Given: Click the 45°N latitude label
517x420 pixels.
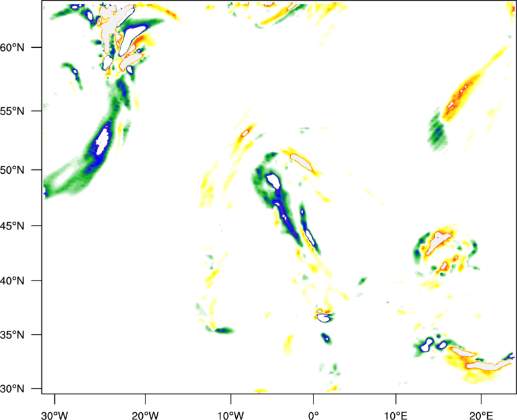Looking at the screenshot, I should tap(12, 226).
